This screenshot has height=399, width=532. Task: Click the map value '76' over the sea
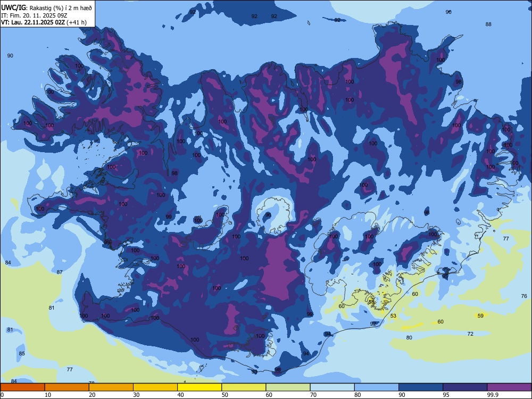click(524, 296)
